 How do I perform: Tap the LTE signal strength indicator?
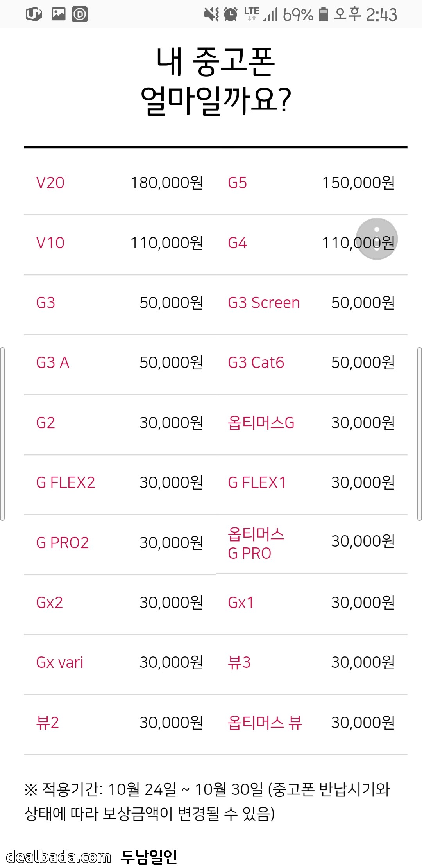tap(261, 14)
